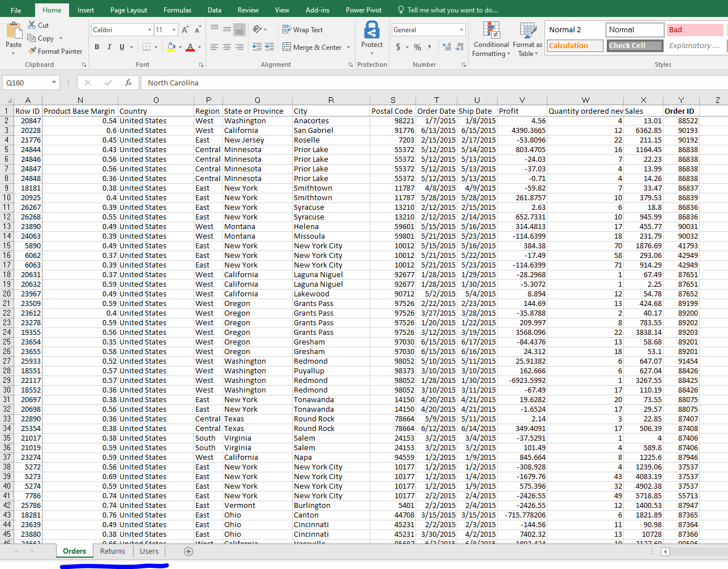The width and height of the screenshot is (728, 569).
Task: Apply the Bad cell style
Action: click(695, 30)
